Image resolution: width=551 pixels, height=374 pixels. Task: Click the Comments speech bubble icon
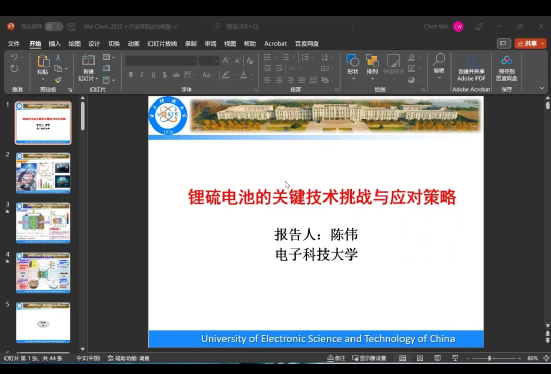[x=504, y=44]
